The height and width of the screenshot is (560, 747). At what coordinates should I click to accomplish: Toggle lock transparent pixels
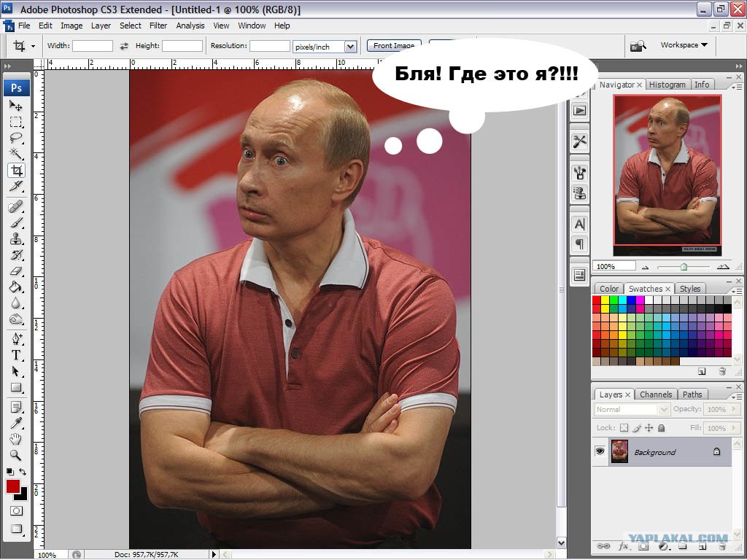[x=624, y=428]
